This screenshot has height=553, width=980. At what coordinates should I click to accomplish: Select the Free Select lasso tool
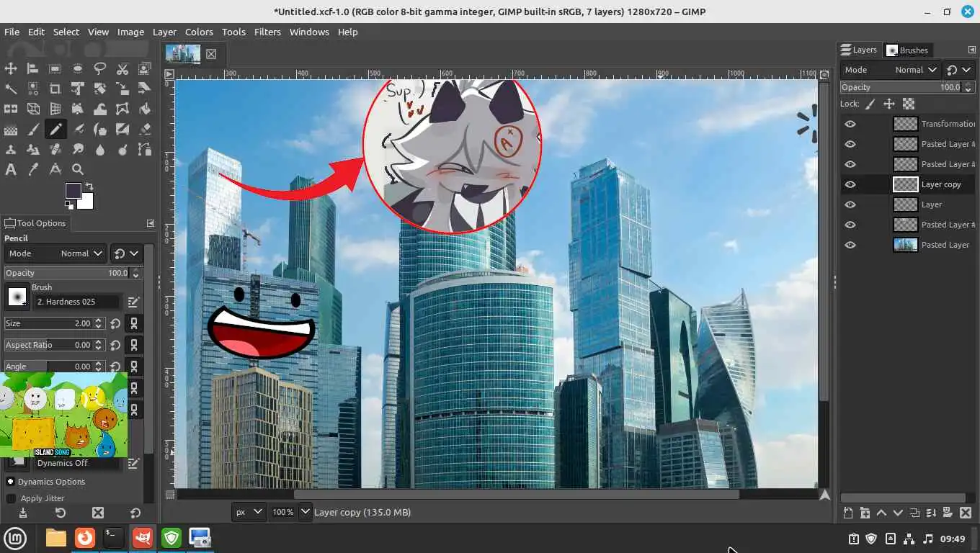pyautogui.click(x=100, y=69)
